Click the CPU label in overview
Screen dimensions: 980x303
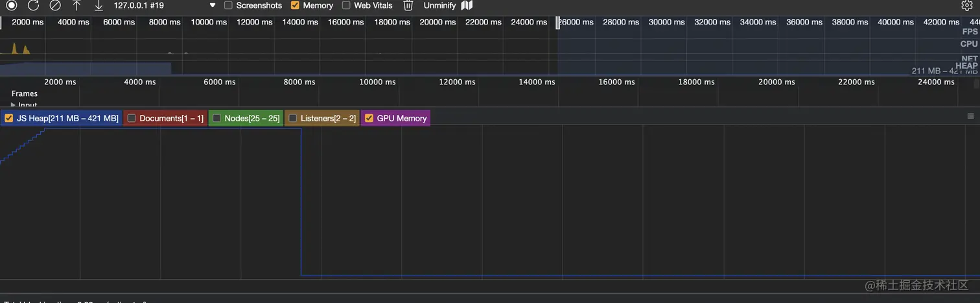969,43
